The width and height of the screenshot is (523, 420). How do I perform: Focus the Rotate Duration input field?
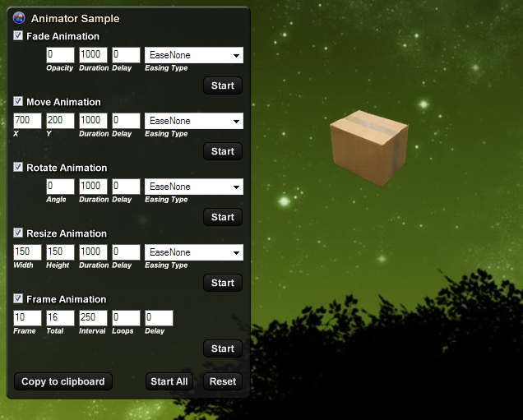coord(93,186)
